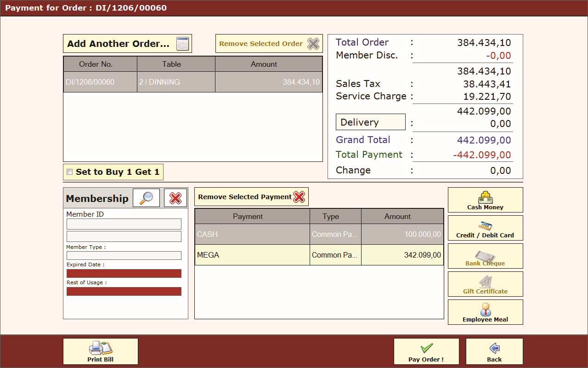Click the MEGA row Type cell
Image resolution: width=588 pixels, height=368 pixels.
pyautogui.click(x=335, y=255)
